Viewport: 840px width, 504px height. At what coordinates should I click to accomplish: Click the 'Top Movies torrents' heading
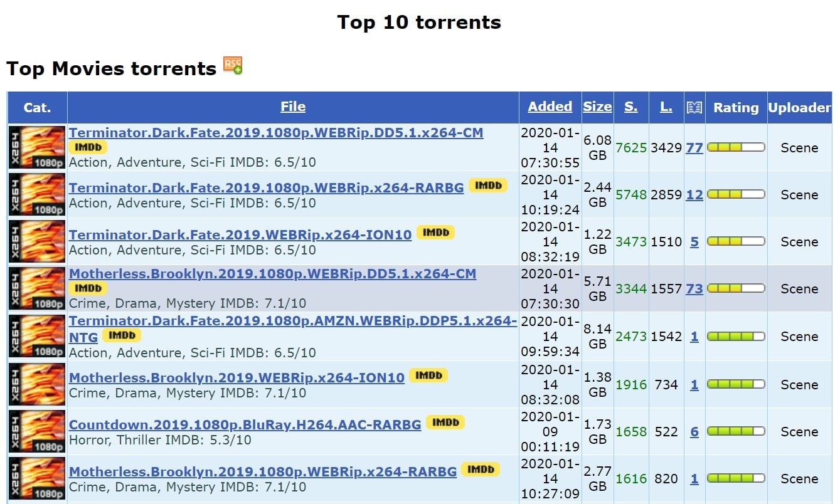pyautogui.click(x=112, y=68)
